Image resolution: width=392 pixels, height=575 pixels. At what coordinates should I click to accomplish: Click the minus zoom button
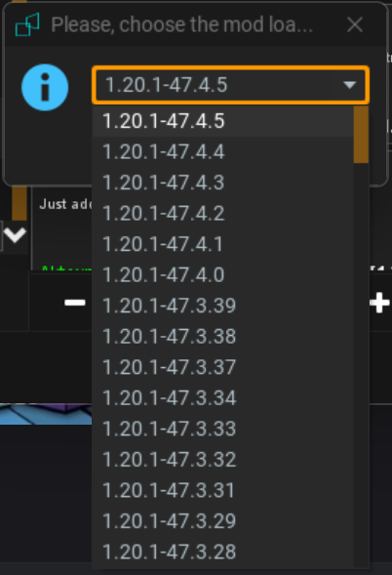pos(75,303)
